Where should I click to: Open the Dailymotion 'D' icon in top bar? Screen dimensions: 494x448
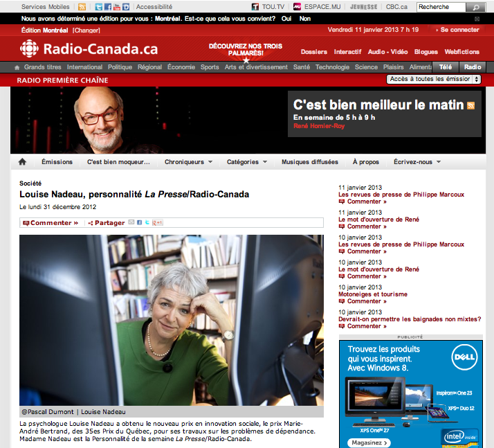pyautogui.click(x=126, y=7)
